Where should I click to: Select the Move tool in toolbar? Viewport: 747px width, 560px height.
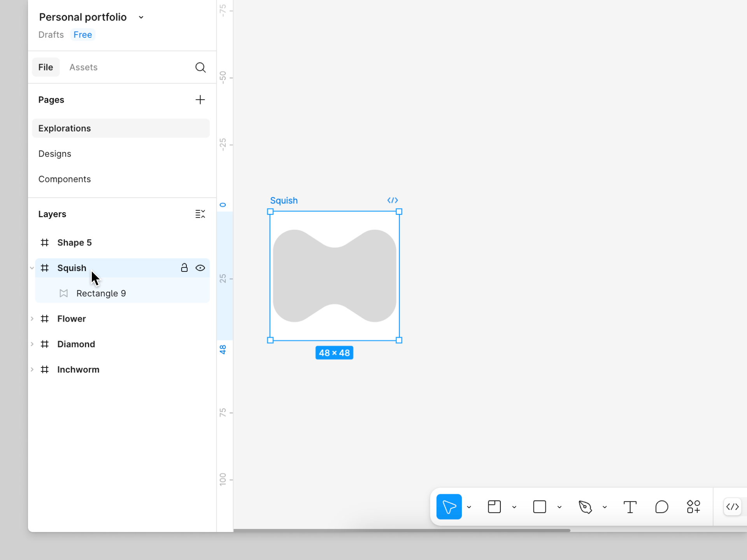[x=449, y=507]
